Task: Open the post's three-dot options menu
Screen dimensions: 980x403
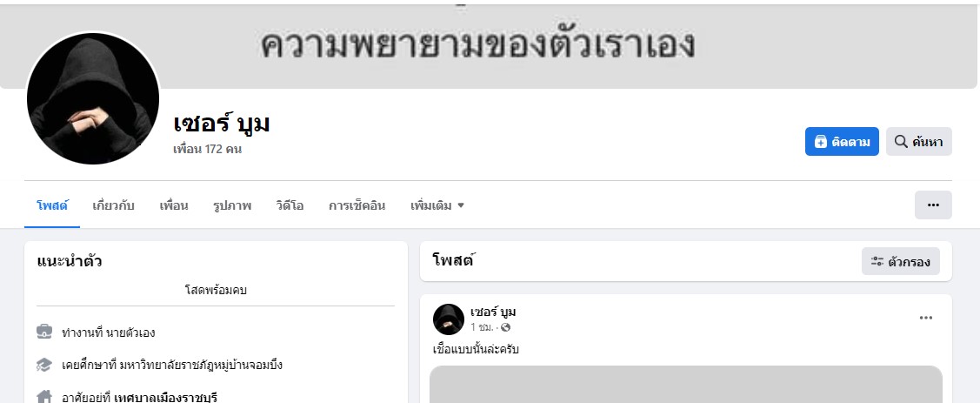Action: [925, 318]
